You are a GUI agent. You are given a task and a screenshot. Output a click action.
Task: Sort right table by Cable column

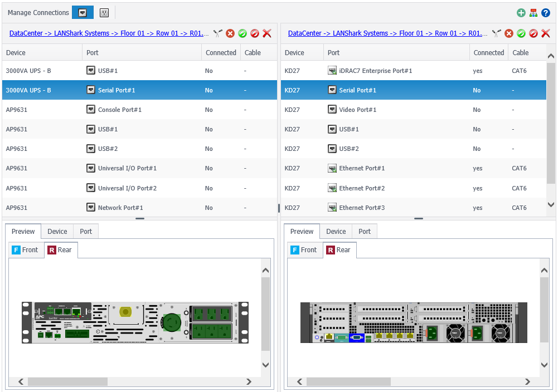coord(527,52)
